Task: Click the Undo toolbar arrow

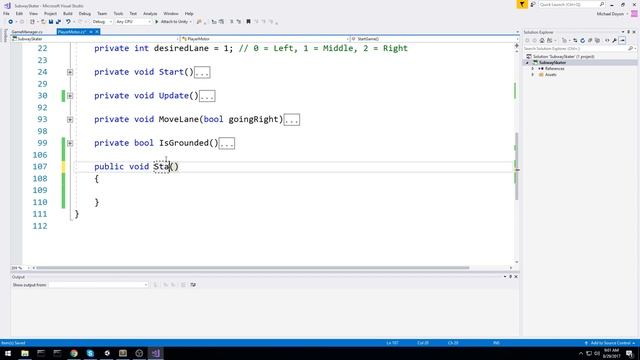Action: (x=68, y=22)
